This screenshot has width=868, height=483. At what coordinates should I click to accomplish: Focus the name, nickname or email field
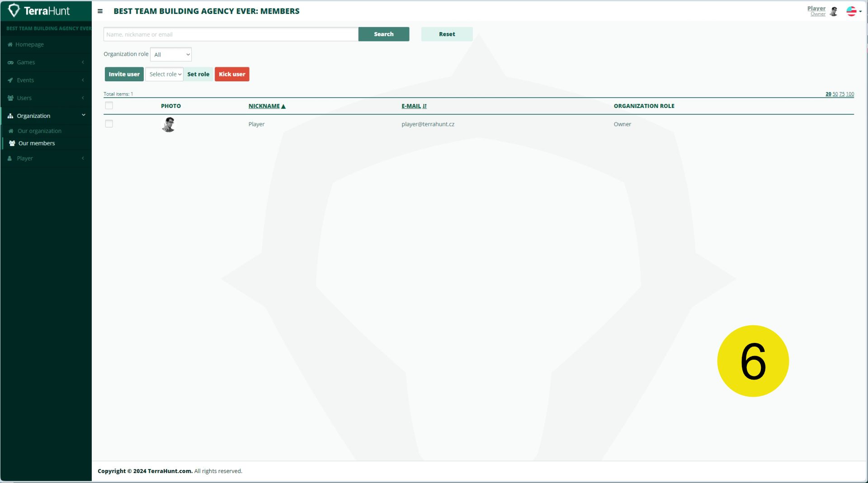click(x=231, y=34)
